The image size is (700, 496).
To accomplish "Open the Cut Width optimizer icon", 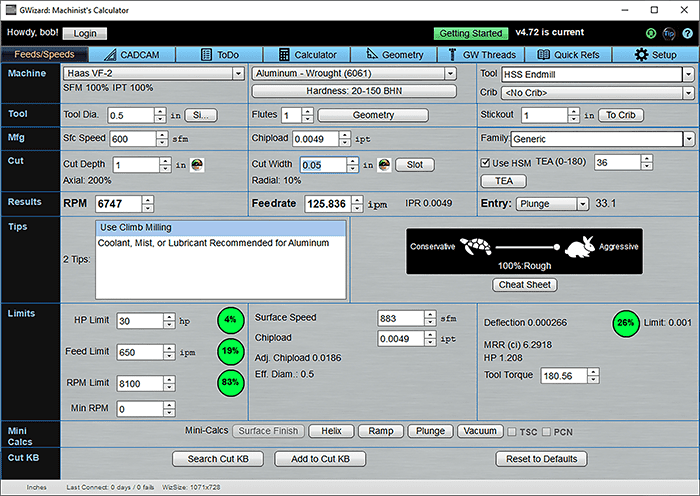I will (384, 165).
